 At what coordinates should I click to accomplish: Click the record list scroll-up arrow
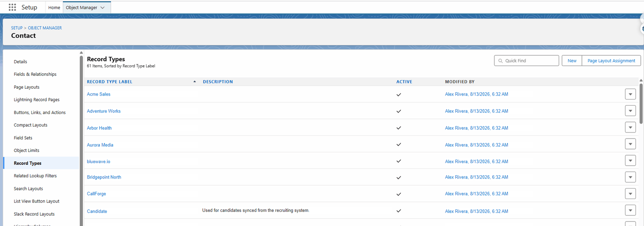(x=641, y=81)
